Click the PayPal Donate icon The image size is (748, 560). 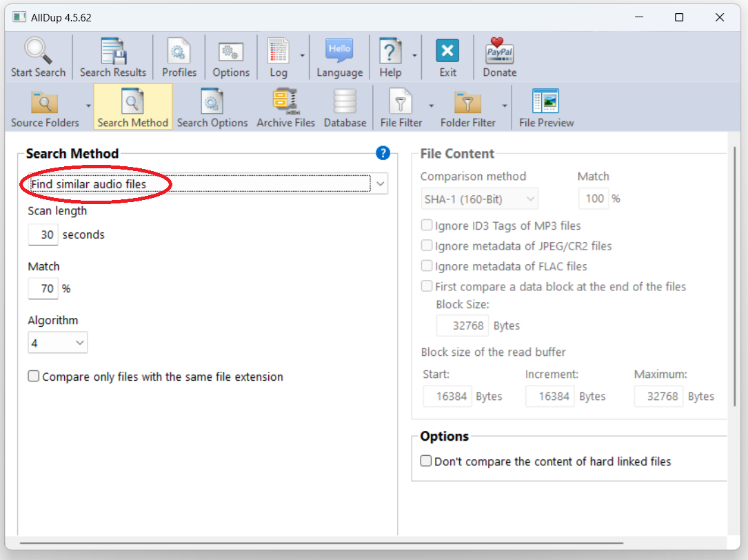(x=499, y=50)
